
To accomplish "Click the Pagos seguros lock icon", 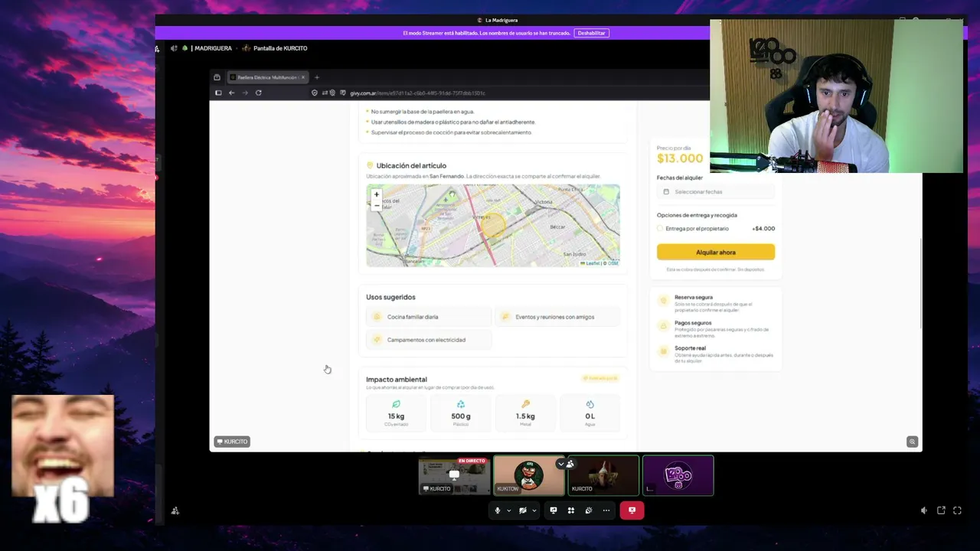I will [664, 325].
